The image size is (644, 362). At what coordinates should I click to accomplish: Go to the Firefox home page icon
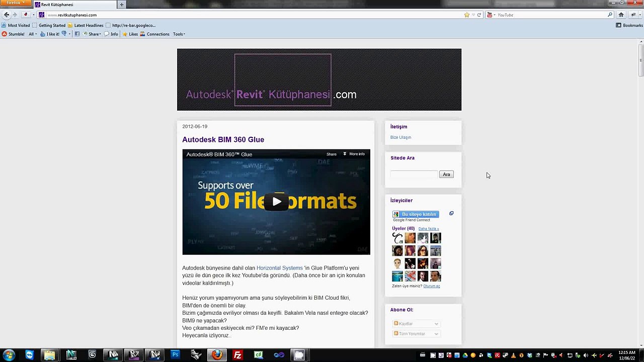(621, 15)
